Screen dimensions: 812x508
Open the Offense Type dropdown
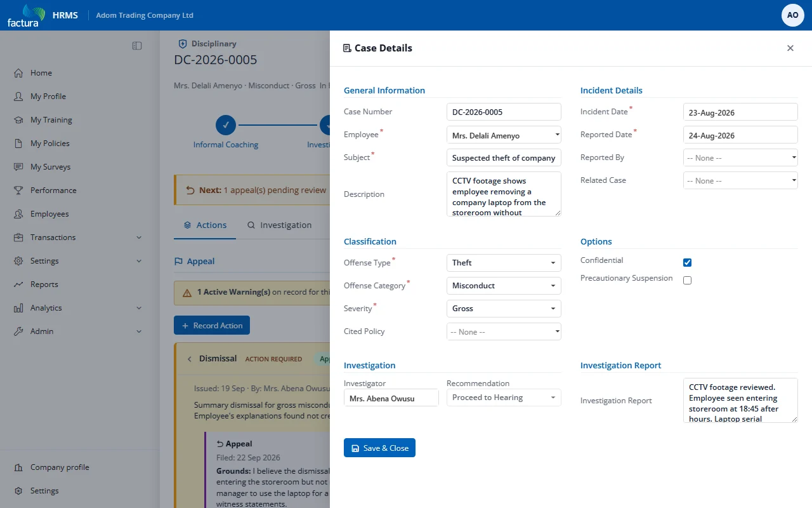[x=504, y=262]
